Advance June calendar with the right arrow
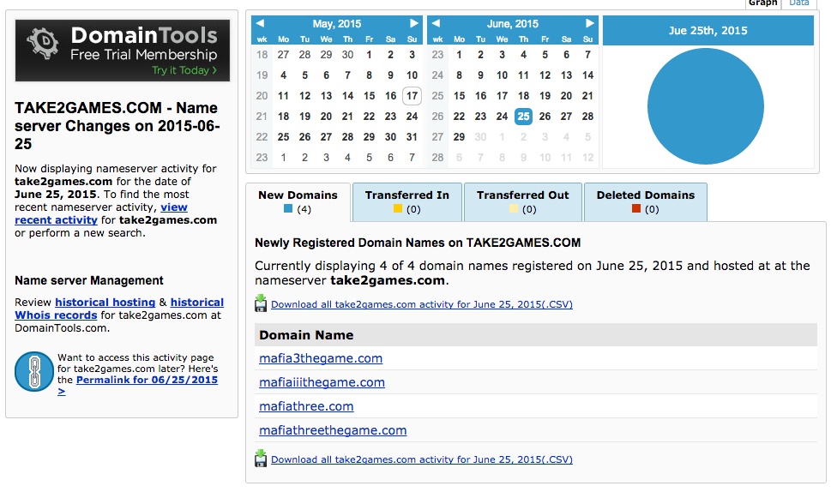 click(x=589, y=23)
